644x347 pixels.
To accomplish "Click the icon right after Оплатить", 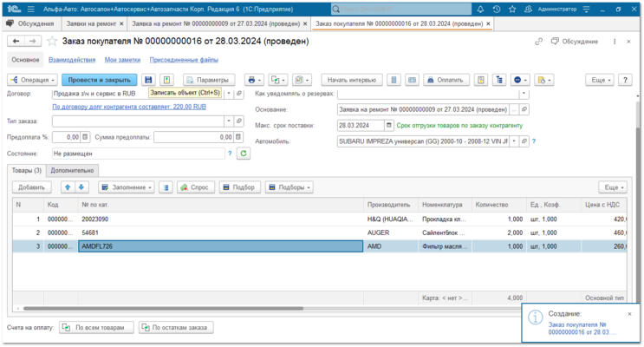I will click(480, 80).
